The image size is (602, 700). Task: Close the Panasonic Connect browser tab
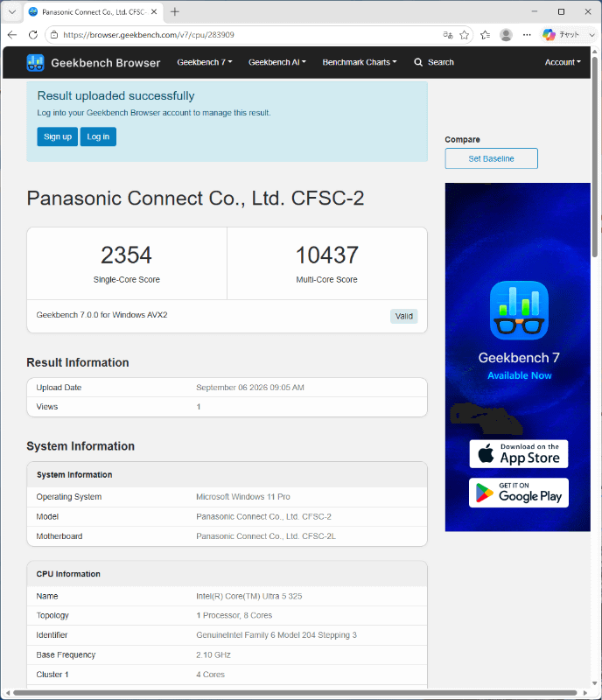[x=154, y=12]
